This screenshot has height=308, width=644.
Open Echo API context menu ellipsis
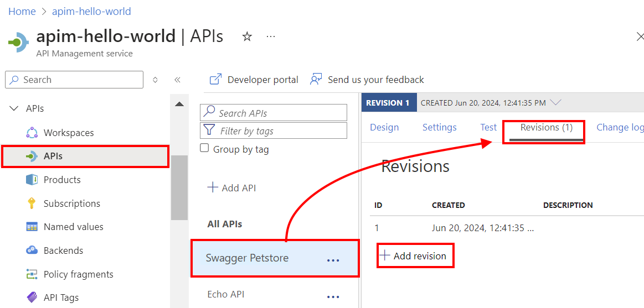point(333,296)
